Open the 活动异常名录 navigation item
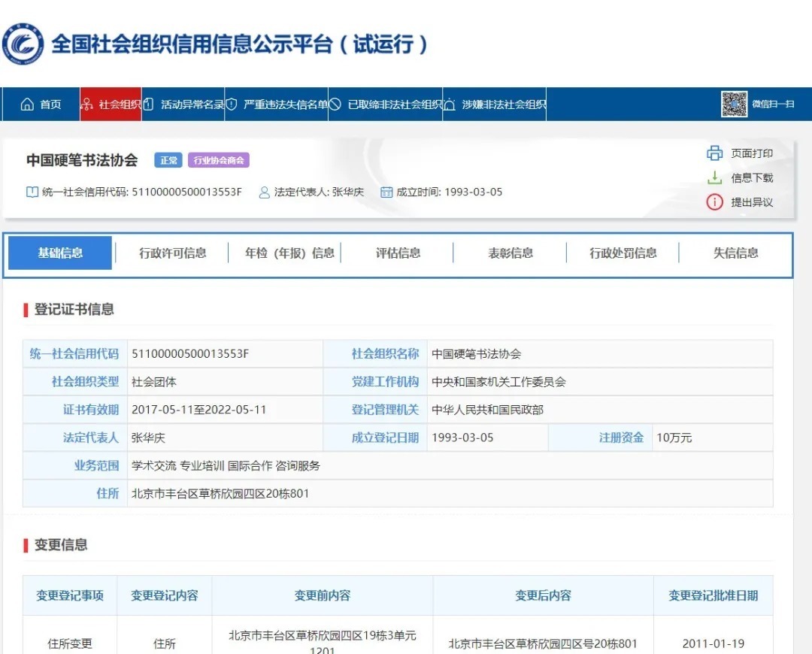Image resolution: width=812 pixels, height=654 pixels. 184,104
